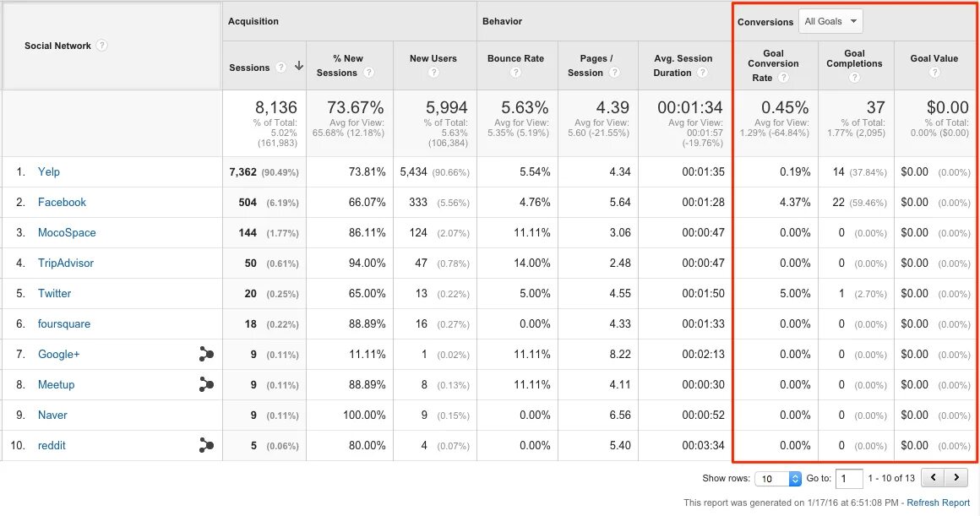Click help icon next to Sessions header
This screenshot has height=516, width=980.
coord(281,68)
